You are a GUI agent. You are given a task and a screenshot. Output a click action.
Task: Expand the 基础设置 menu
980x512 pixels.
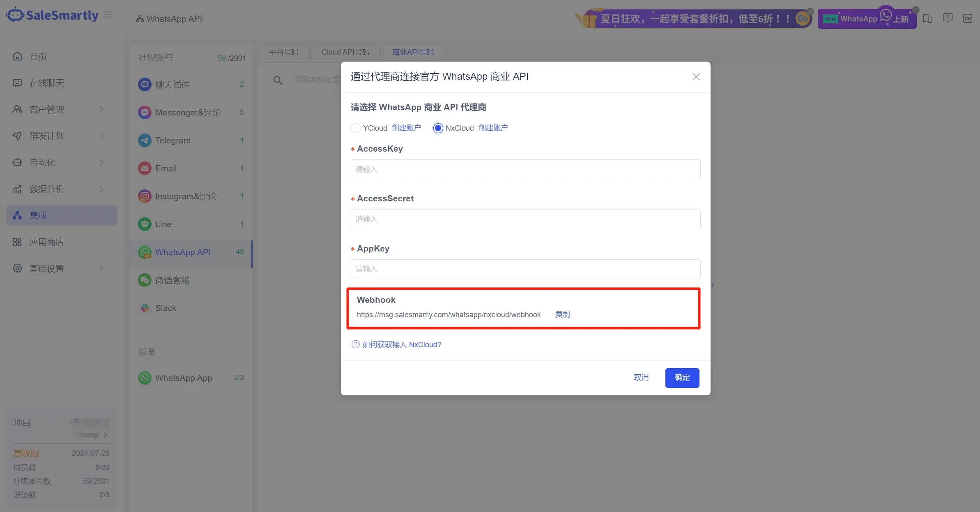click(46, 268)
